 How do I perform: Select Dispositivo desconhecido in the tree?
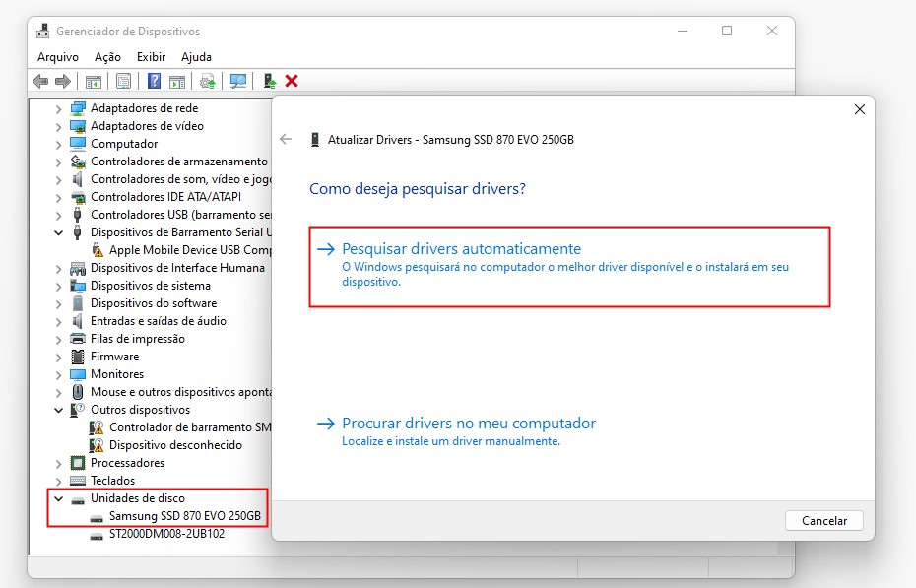click(x=174, y=445)
